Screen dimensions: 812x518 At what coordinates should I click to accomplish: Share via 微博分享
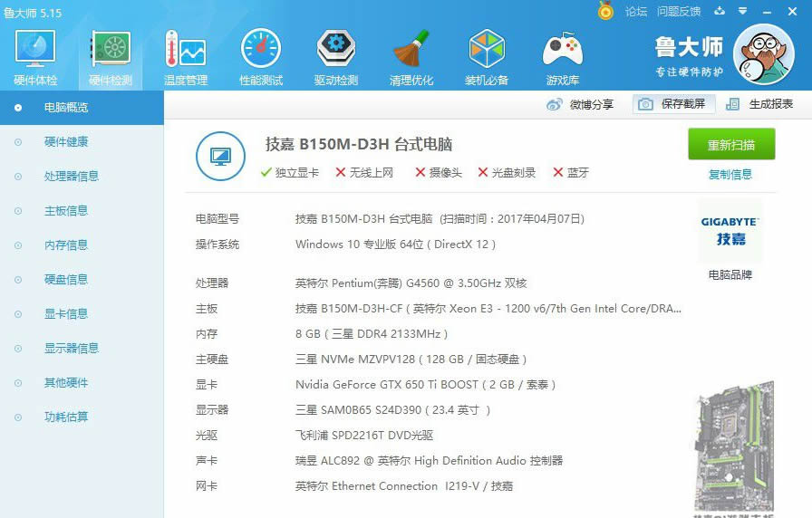(580, 104)
